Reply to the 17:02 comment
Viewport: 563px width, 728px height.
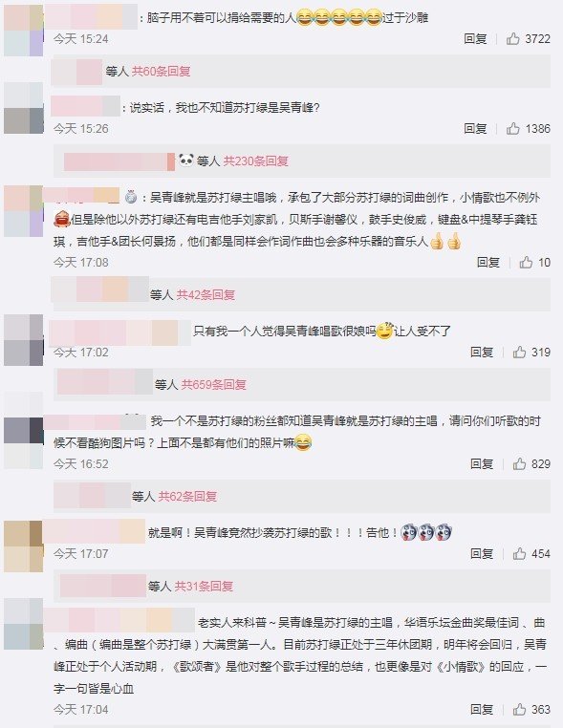482,353
